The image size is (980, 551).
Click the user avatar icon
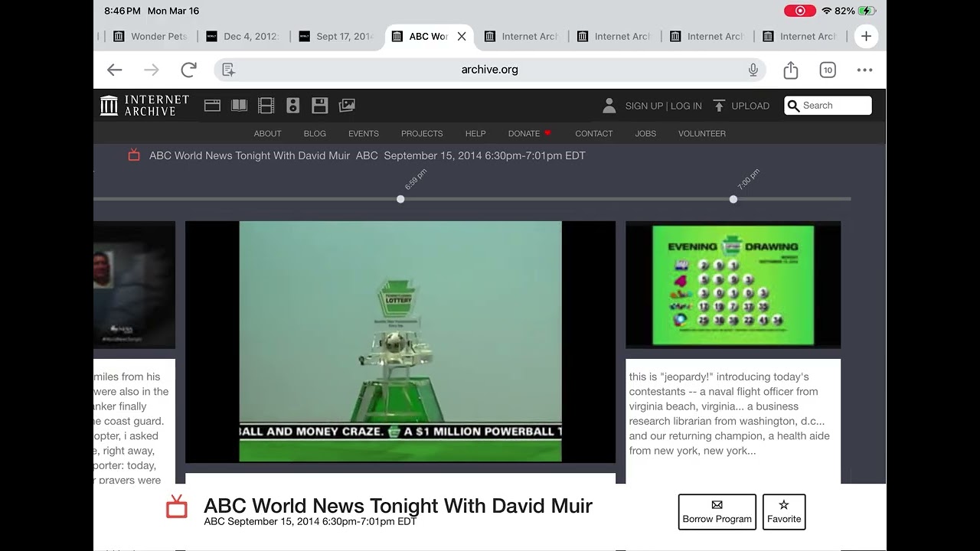[609, 106]
